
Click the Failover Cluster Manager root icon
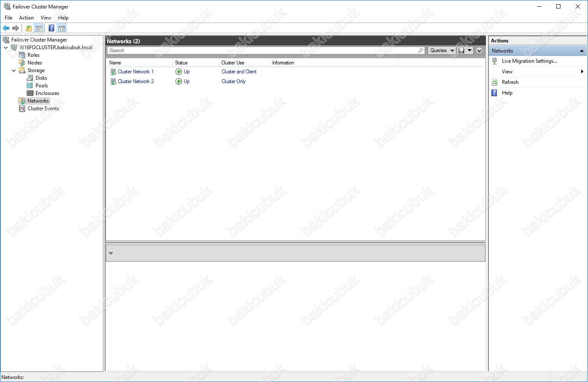[6, 40]
